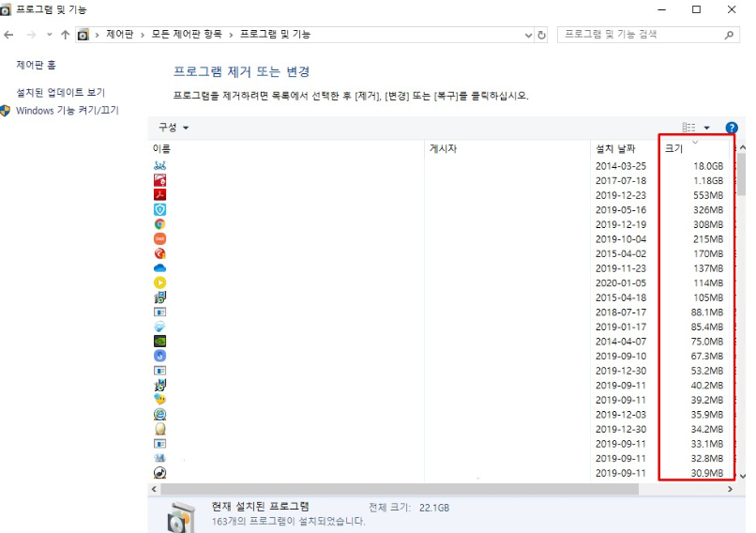
Task: Click the installed programs icon in details pane
Action: [x=181, y=517]
